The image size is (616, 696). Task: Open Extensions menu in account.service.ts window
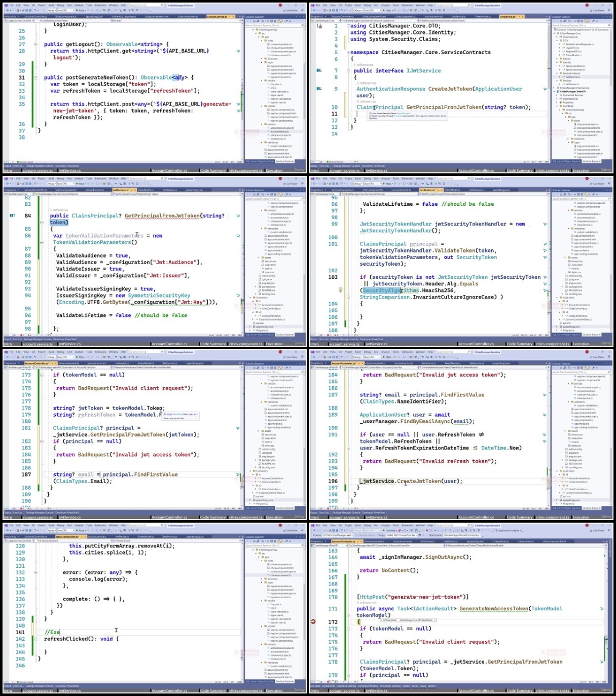[x=100, y=5]
